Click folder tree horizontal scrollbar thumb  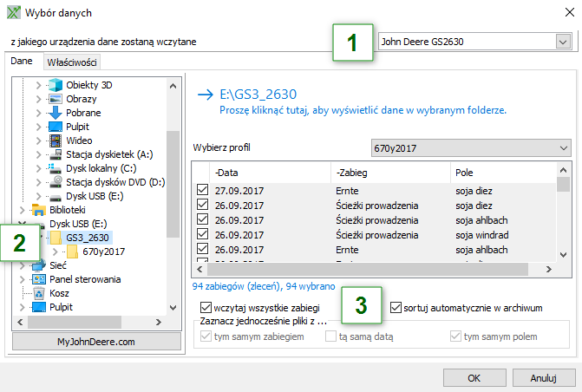coord(75,322)
